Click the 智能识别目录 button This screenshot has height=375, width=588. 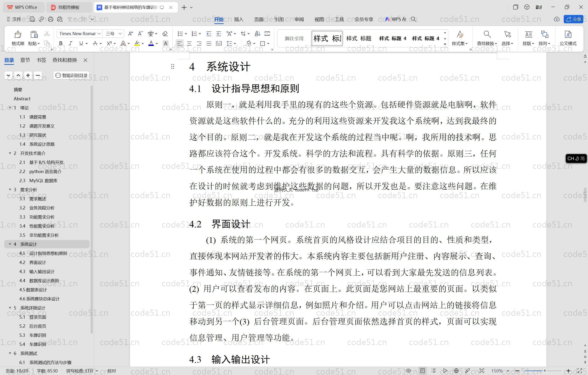pyautogui.click(x=71, y=75)
